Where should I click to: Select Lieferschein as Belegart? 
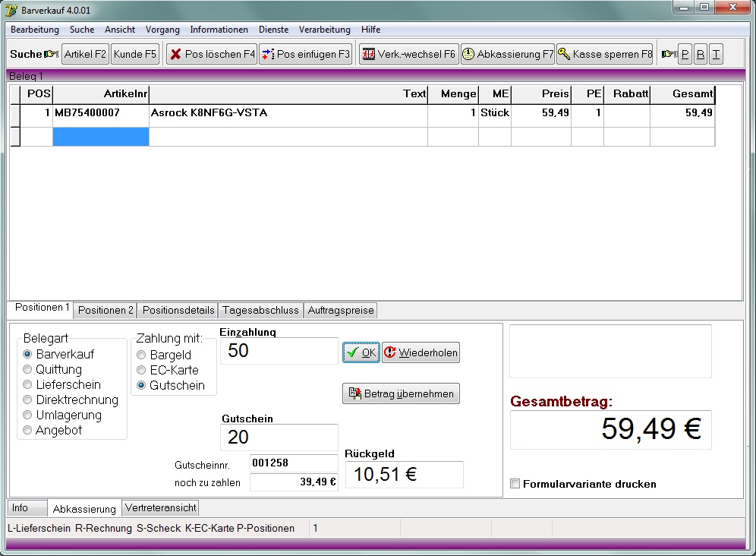[28, 385]
